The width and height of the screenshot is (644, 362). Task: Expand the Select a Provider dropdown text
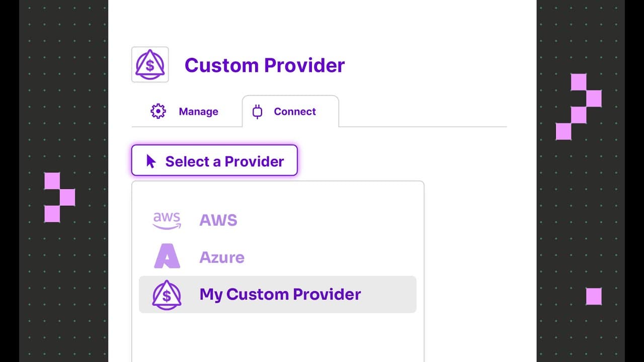click(224, 161)
